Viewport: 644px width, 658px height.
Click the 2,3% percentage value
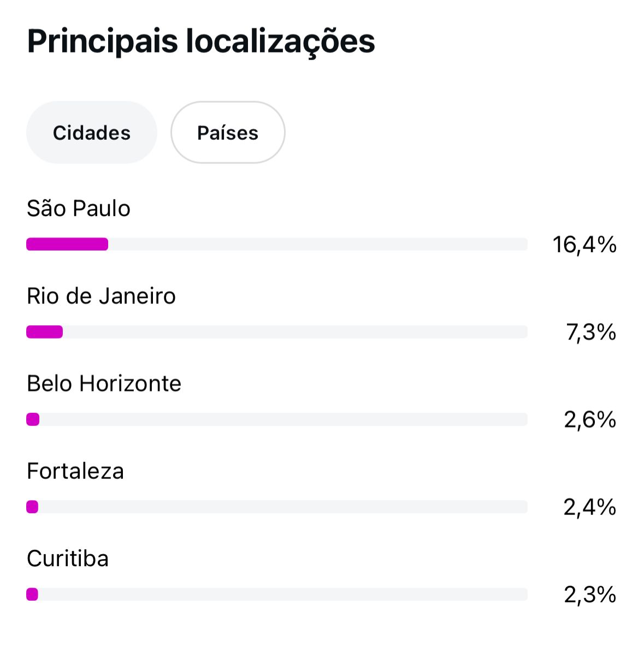click(x=590, y=595)
